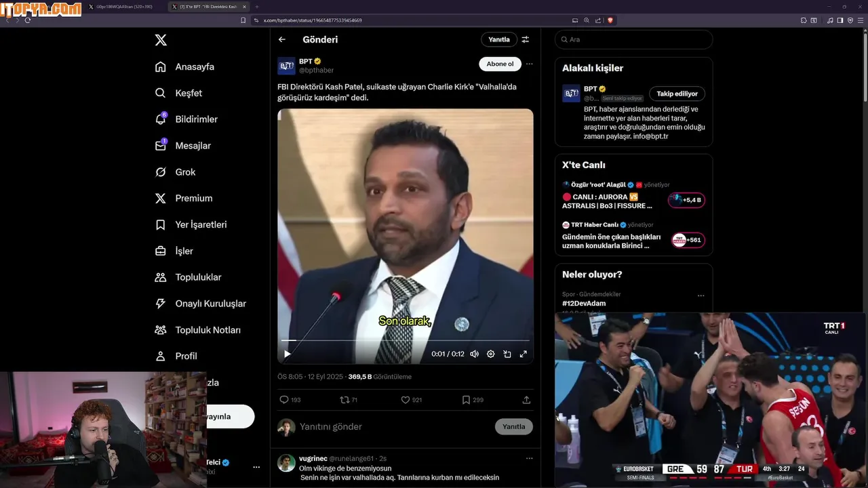Open the BPT profile avatar in post

(x=286, y=66)
